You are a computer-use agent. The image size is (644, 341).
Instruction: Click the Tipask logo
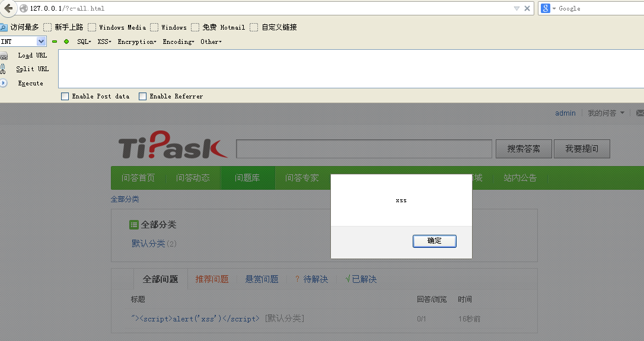173,145
